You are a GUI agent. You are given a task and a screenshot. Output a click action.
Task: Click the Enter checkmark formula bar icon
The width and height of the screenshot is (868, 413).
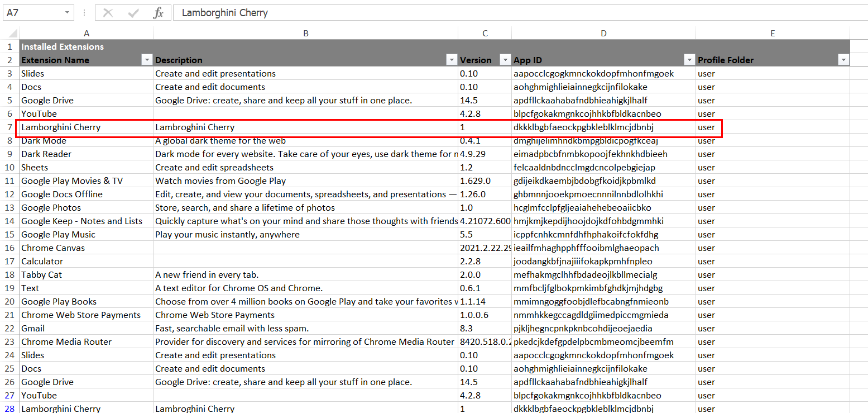pyautogui.click(x=133, y=13)
